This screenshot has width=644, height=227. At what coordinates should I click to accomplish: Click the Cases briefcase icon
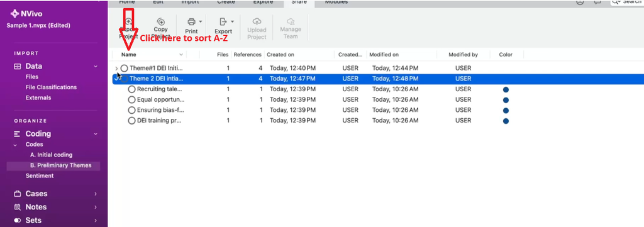[x=17, y=194]
